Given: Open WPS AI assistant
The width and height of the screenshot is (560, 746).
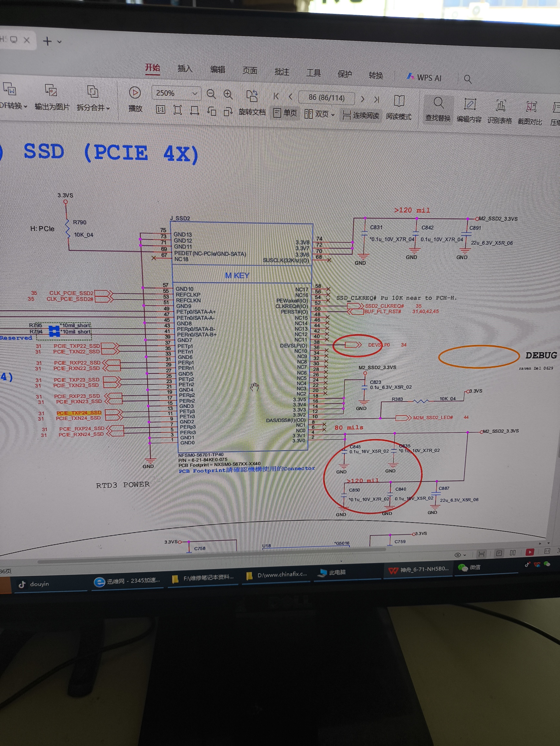Looking at the screenshot, I should point(424,77).
